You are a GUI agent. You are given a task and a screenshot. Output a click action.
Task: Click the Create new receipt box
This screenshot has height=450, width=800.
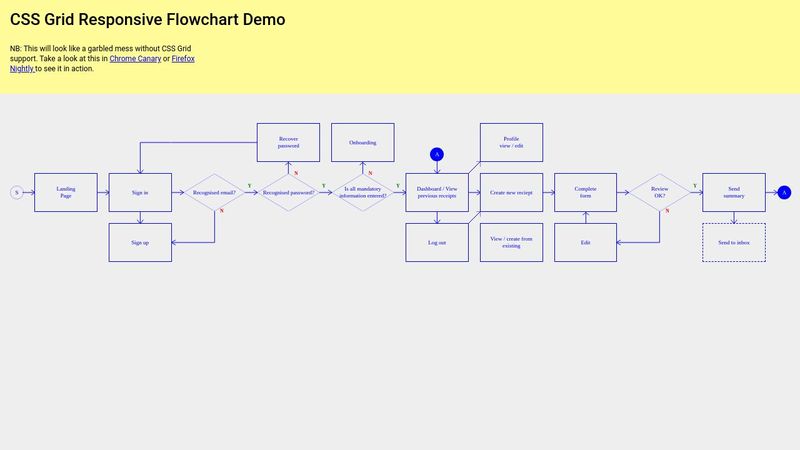[x=511, y=192]
